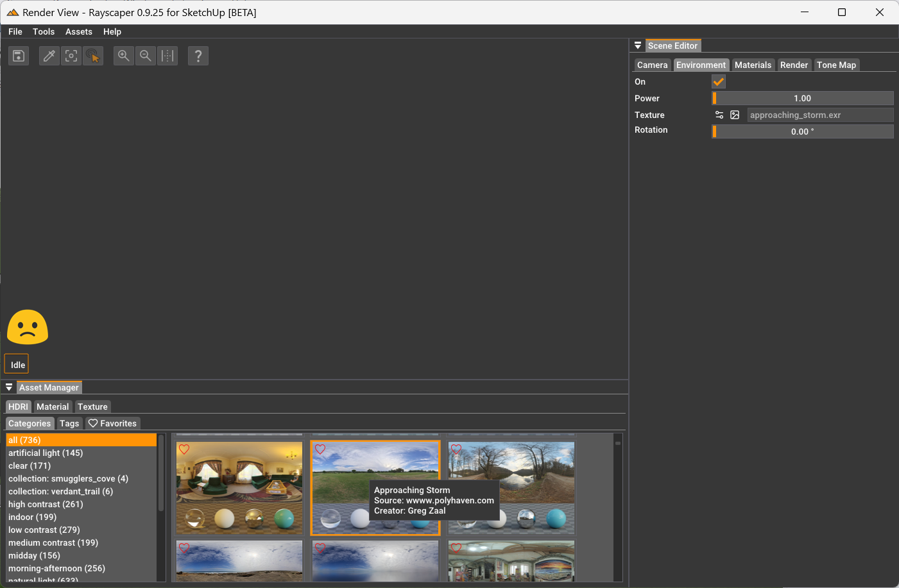Select the Categories tab
The image size is (899, 588).
coord(30,423)
